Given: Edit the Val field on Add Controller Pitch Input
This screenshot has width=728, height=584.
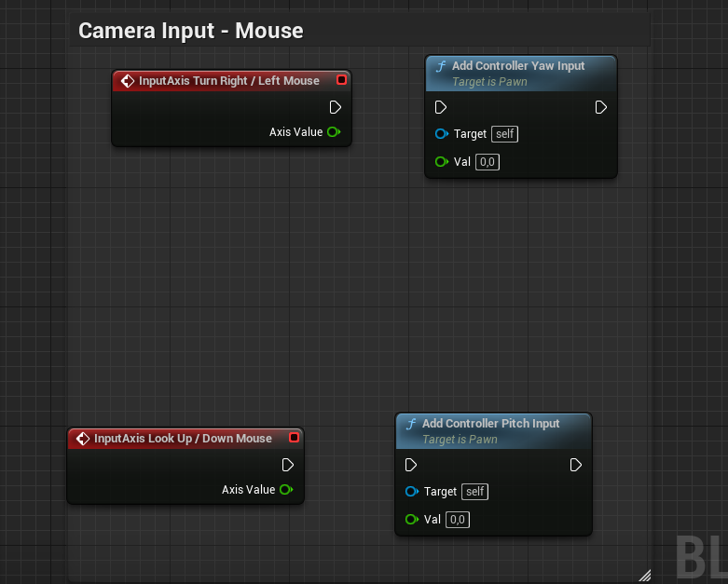Looking at the screenshot, I should click(457, 520).
